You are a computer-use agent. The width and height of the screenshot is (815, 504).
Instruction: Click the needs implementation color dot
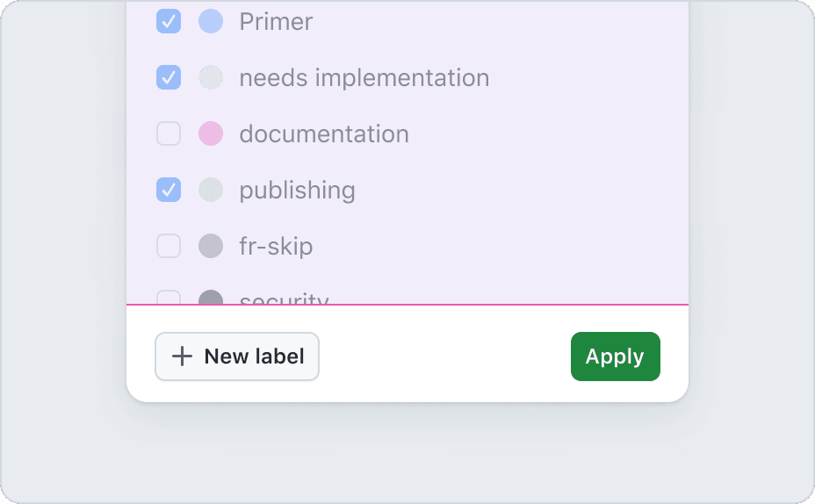pos(211,77)
